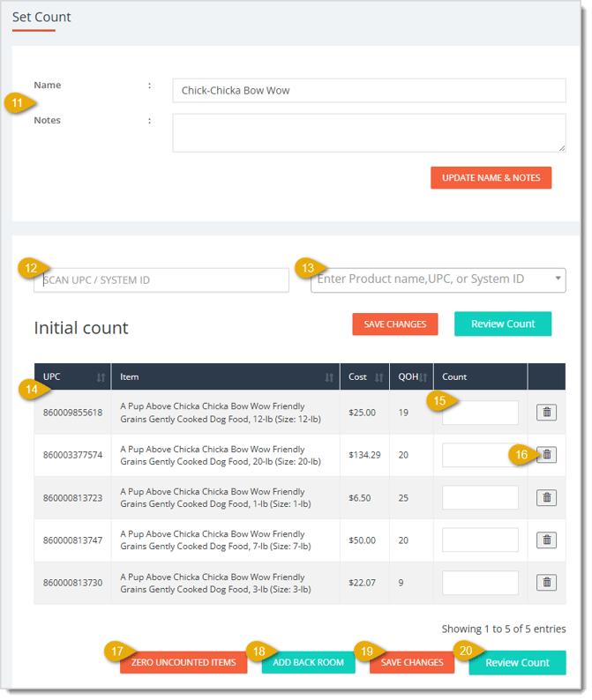
Task: Focus the Name field with Chick-Chicka Bow Wow
Action: click(x=369, y=91)
